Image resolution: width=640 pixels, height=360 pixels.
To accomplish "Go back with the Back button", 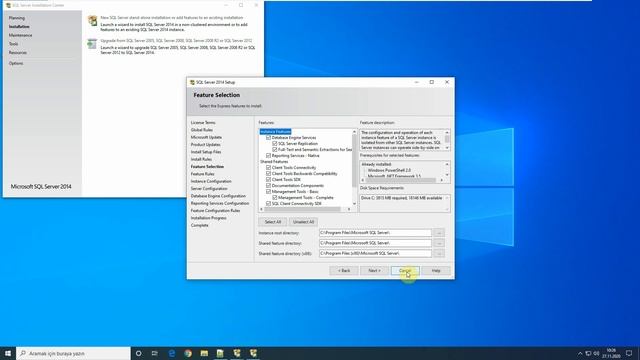I will pyautogui.click(x=344, y=271).
